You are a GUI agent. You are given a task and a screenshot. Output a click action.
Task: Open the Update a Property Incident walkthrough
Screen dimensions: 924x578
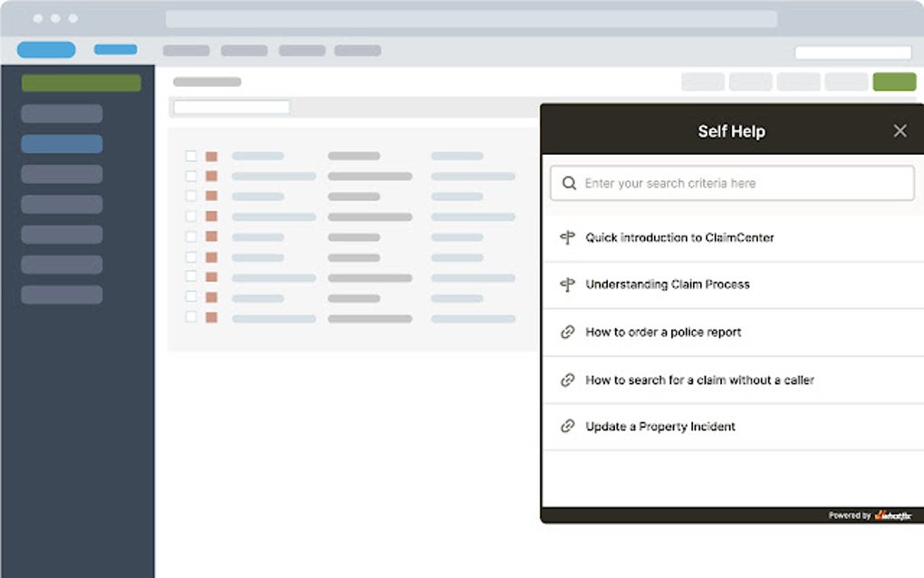click(661, 426)
